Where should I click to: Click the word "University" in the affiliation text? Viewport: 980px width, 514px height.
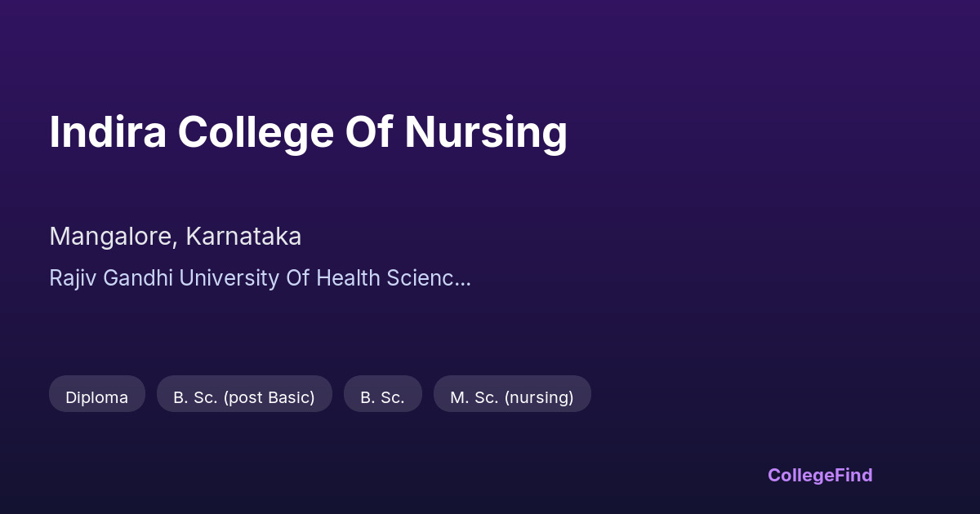[x=229, y=278]
